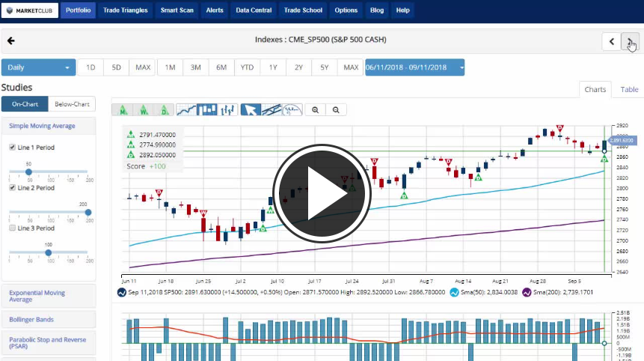Image resolution: width=644 pixels, height=361 pixels.
Task: Toggle the weekly Trade Triangle icon
Action: (144, 110)
